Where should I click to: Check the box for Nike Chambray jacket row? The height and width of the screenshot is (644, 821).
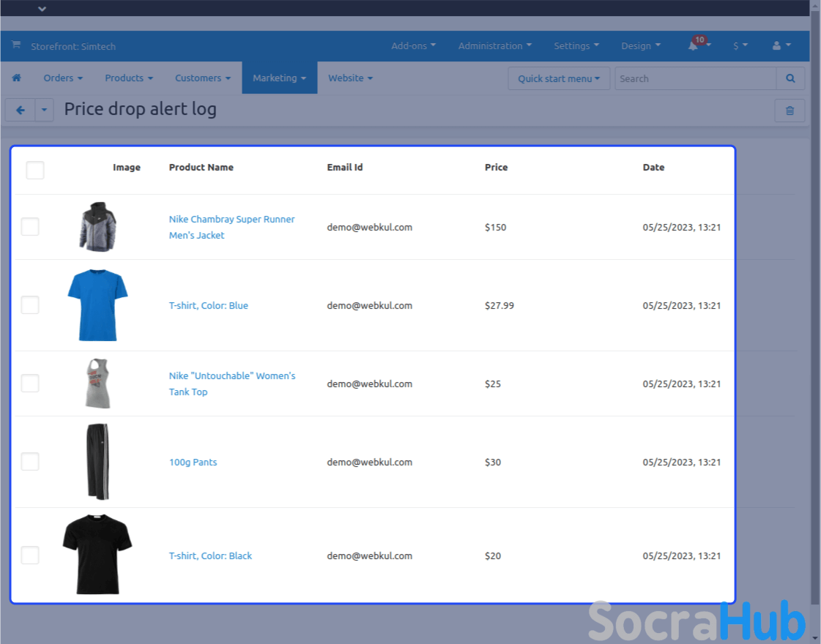pos(30,227)
